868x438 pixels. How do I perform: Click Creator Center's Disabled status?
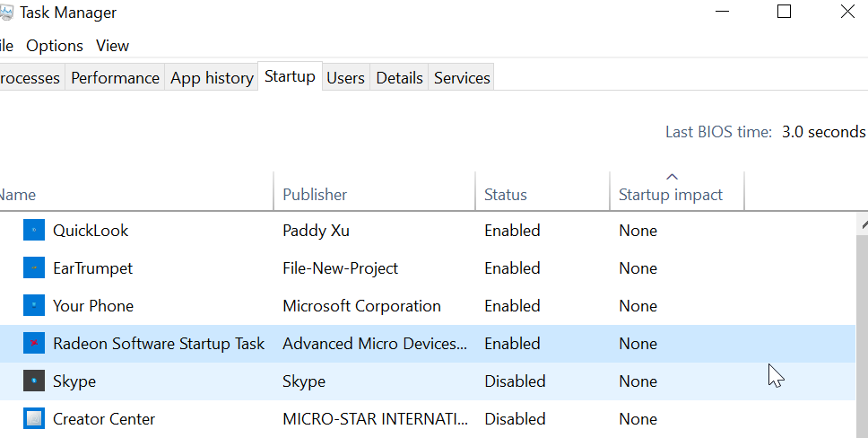515,418
